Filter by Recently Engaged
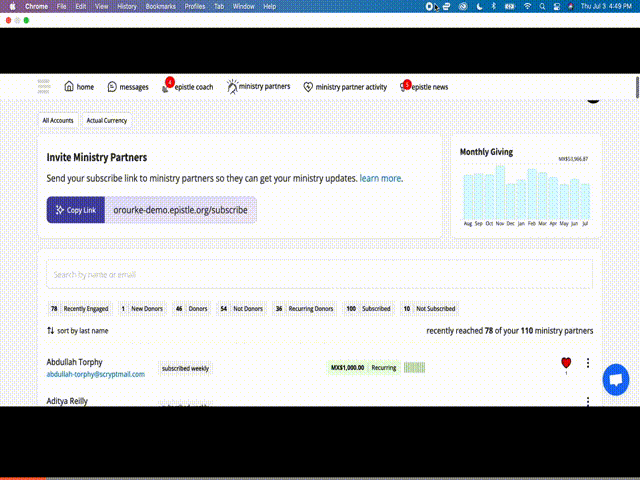Viewport: 640px width, 480px height. (x=80, y=309)
